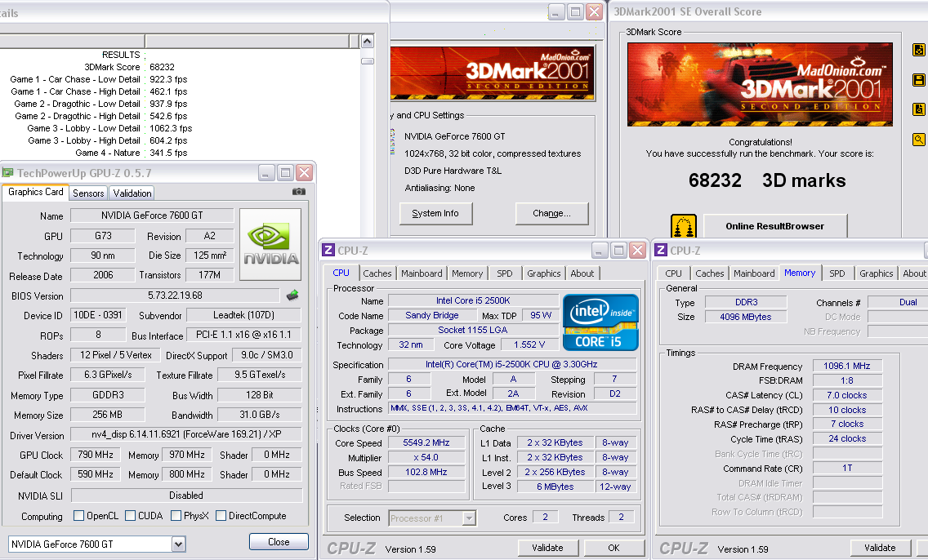Click the top yellow icon in the 3DMark score window

coord(918,50)
